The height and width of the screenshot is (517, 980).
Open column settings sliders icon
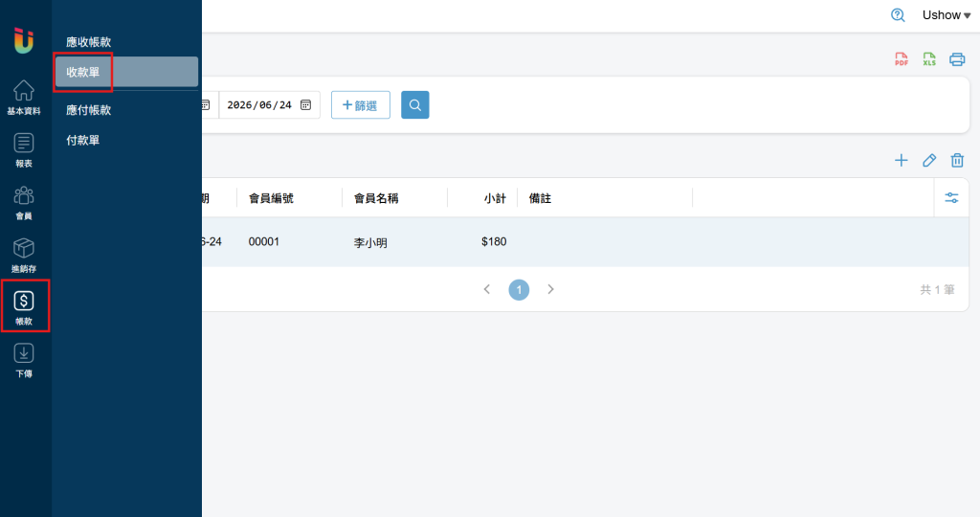pos(951,197)
